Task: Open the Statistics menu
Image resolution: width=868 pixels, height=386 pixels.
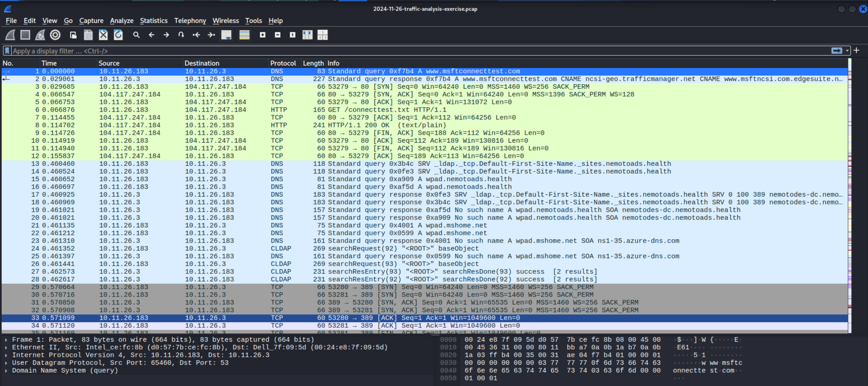Action: tap(153, 21)
